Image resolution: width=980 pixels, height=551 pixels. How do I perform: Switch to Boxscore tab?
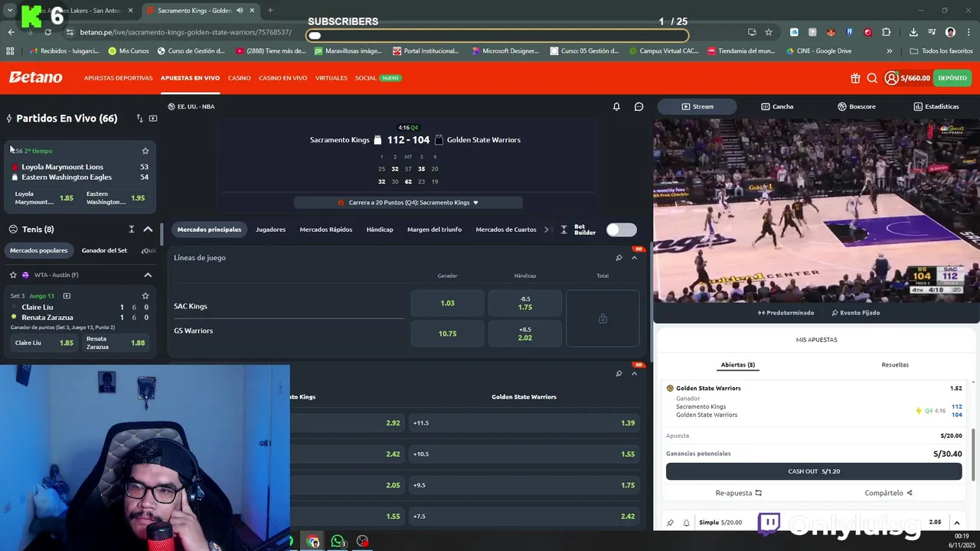(856, 106)
